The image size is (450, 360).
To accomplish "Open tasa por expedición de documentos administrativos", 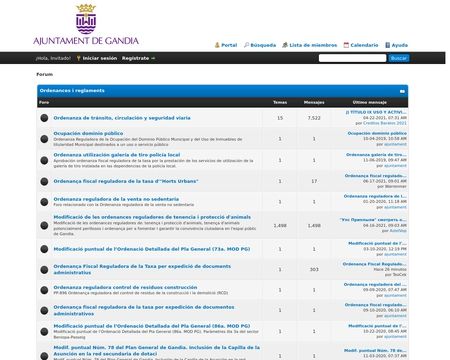I will [x=144, y=310].
